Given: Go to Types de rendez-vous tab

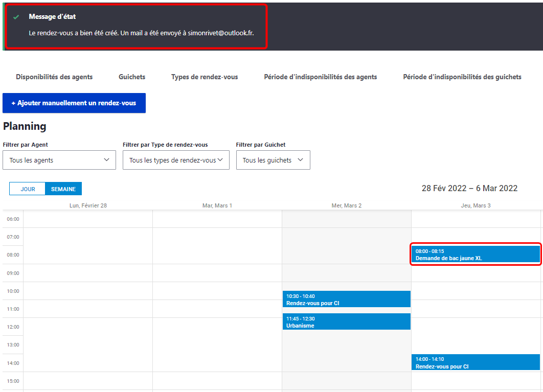Looking at the screenshot, I should (x=205, y=77).
